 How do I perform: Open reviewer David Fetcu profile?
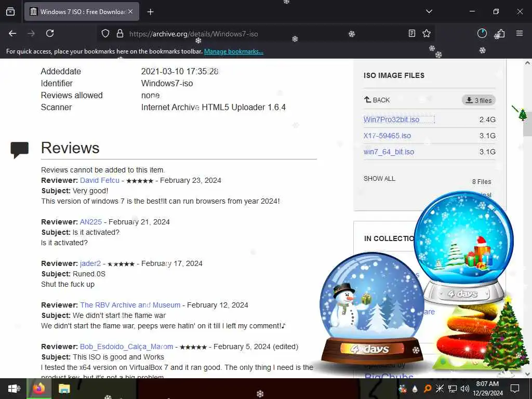click(100, 180)
